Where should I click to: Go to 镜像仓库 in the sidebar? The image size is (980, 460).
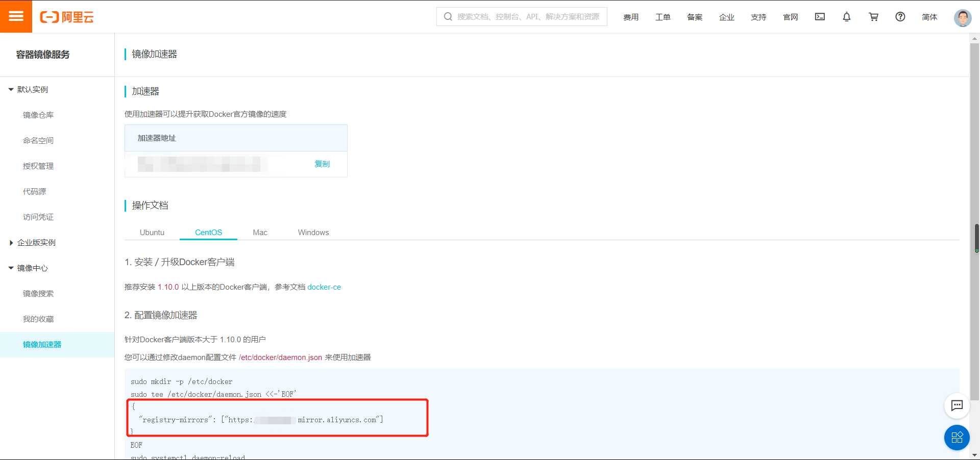coord(38,115)
